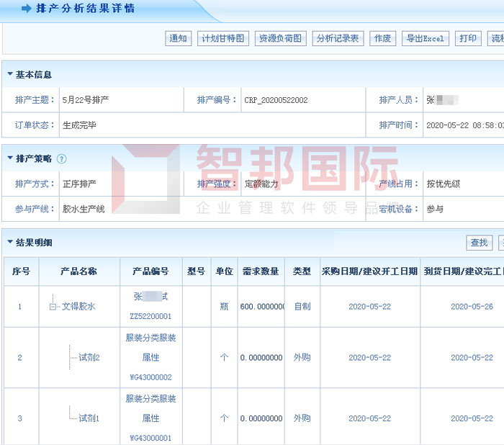Click product code WG43000002
The height and width of the screenshot is (445, 504).
pyautogui.click(x=150, y=377)
